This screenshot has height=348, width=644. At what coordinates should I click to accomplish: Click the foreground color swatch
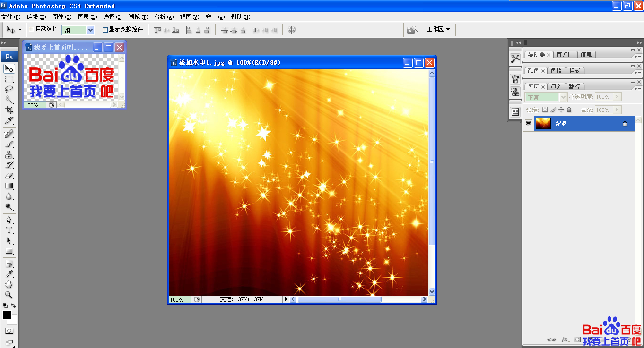click(x=7, y=314)
